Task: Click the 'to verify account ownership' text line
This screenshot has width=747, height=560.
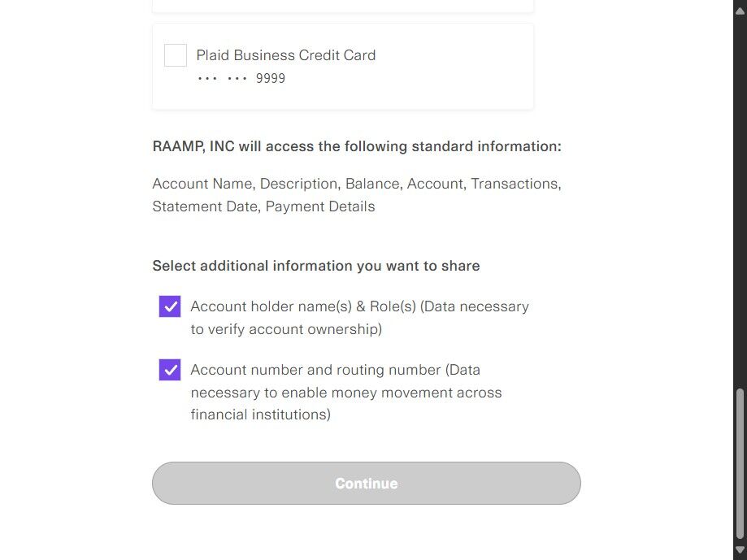Action: coord(286,329)
